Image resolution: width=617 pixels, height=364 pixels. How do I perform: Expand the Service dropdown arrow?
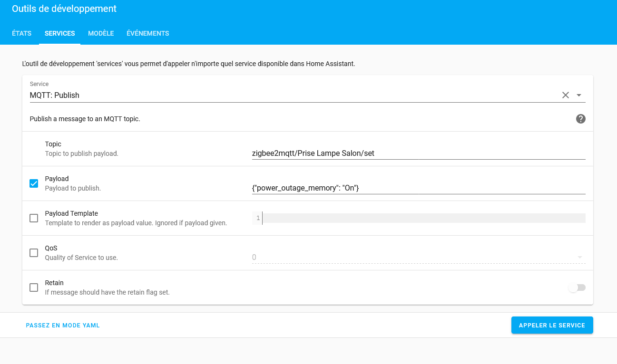[x=579, y=95]
